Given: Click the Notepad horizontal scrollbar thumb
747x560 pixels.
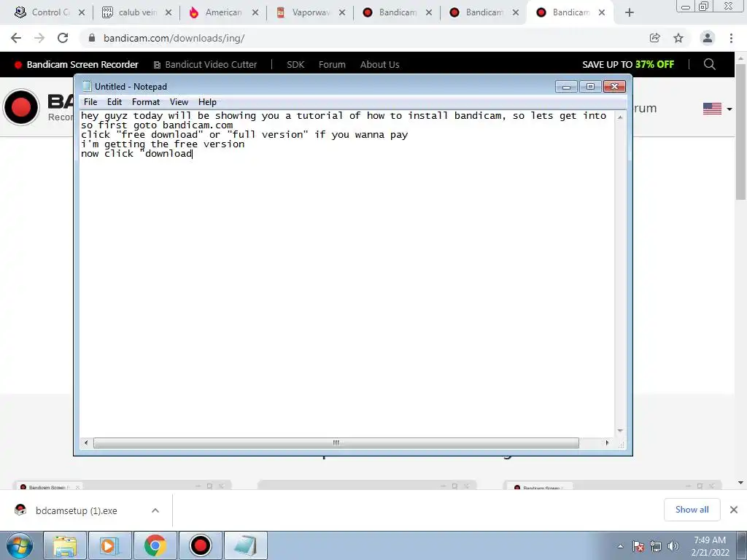Looking at the screenshot, I should 336,443.
